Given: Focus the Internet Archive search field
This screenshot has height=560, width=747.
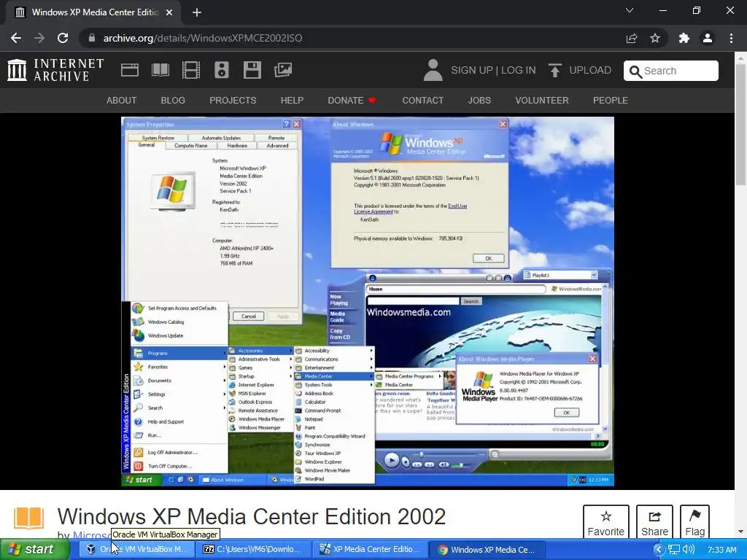Looking at the screenshot, I should click(x=671, y=71).
